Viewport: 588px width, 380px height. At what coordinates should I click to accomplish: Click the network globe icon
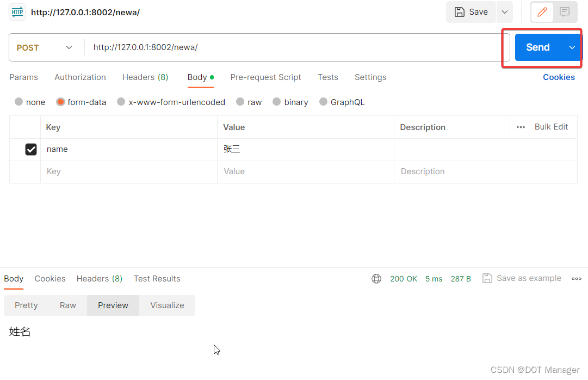[376, 279]
